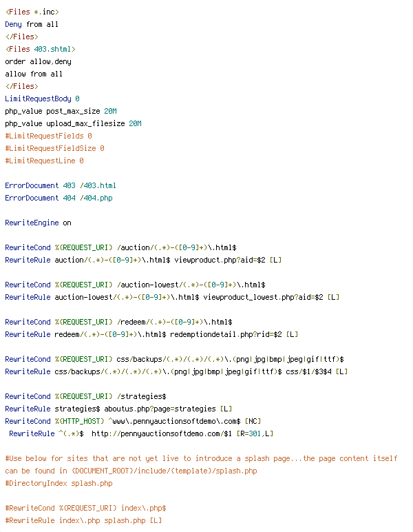
Task: Click the RewriteCond for /auction-lowest/
Action: coord(135,285)
